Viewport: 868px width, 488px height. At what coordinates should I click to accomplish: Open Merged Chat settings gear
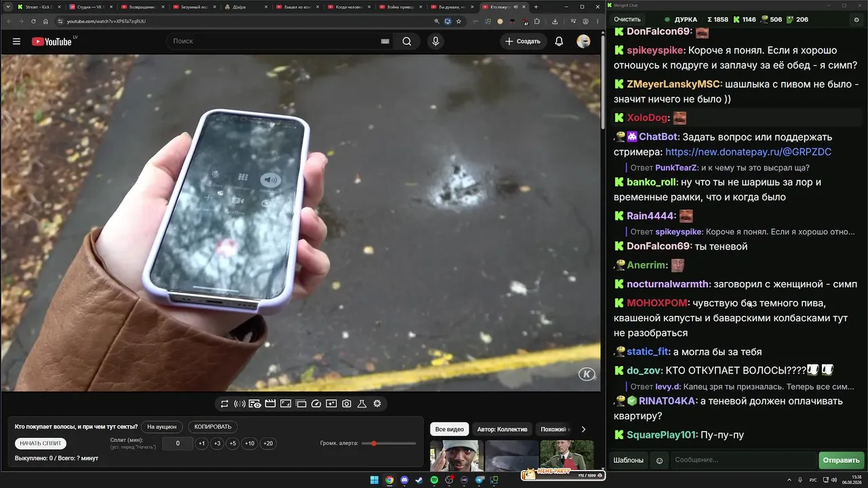[856, 20]
